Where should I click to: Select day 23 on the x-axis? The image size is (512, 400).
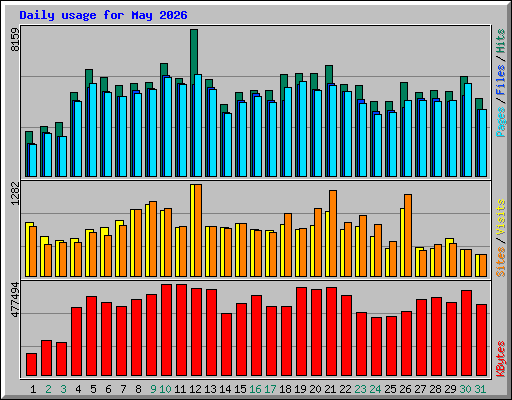point(360,389)
